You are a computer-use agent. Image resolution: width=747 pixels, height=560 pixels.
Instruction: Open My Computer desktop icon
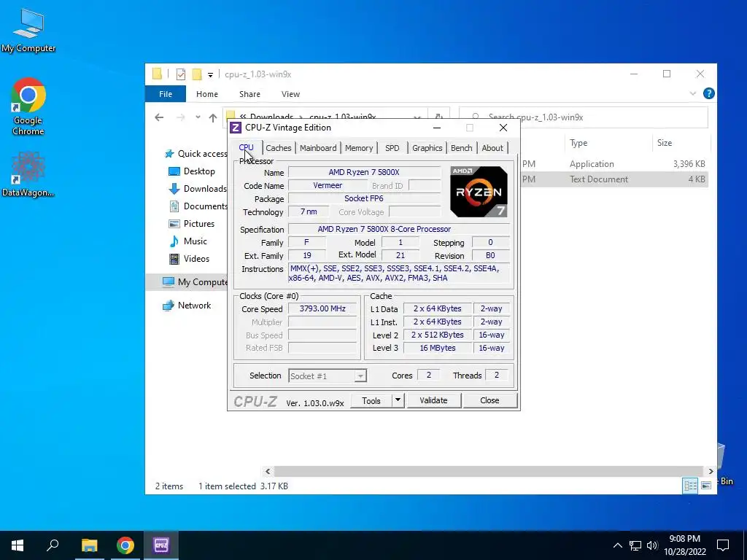28,30
